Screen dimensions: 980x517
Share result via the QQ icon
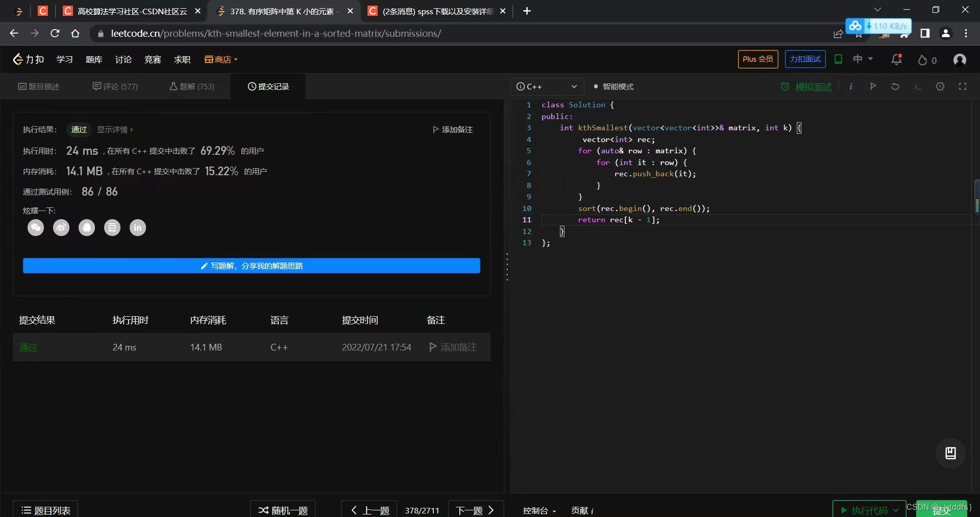pyautogui.click(x=87, y=228)
